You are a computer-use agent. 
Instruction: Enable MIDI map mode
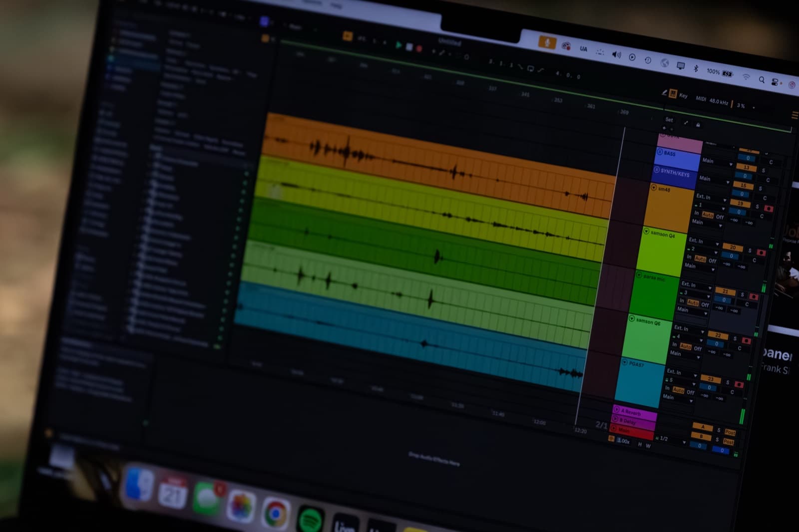click(x=701, y=98)
